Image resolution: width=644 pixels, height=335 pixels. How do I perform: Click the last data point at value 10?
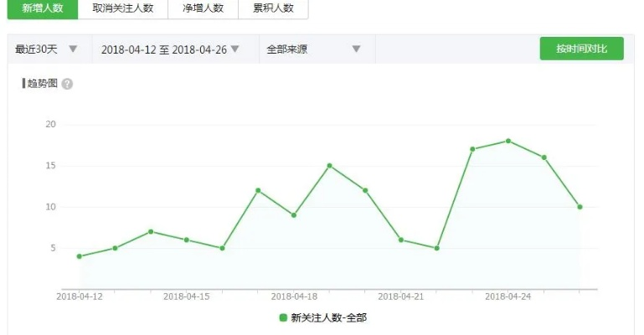[x=580, y=207]
